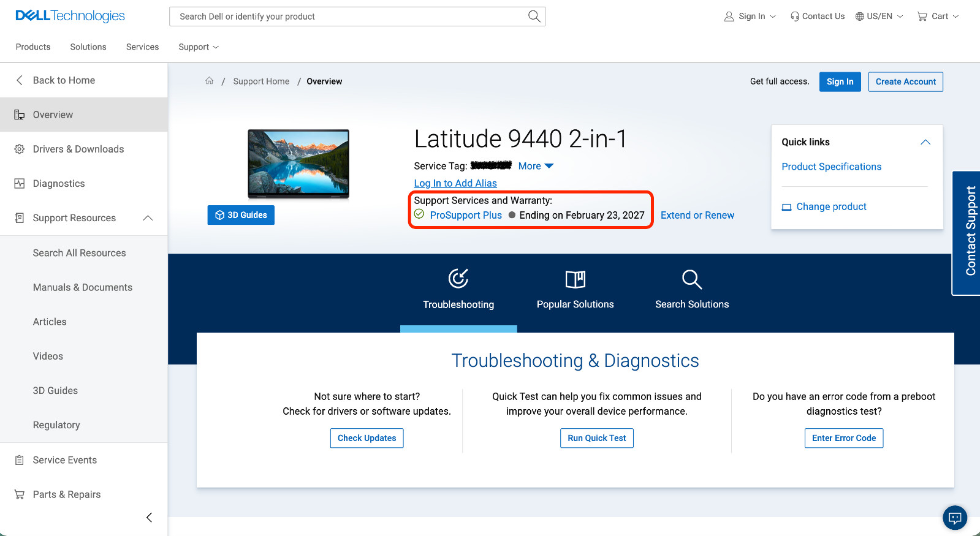Click the shopping cart icon
This screenshot has width=980, height=536.
pyautogui.click(x=922, y=17)
